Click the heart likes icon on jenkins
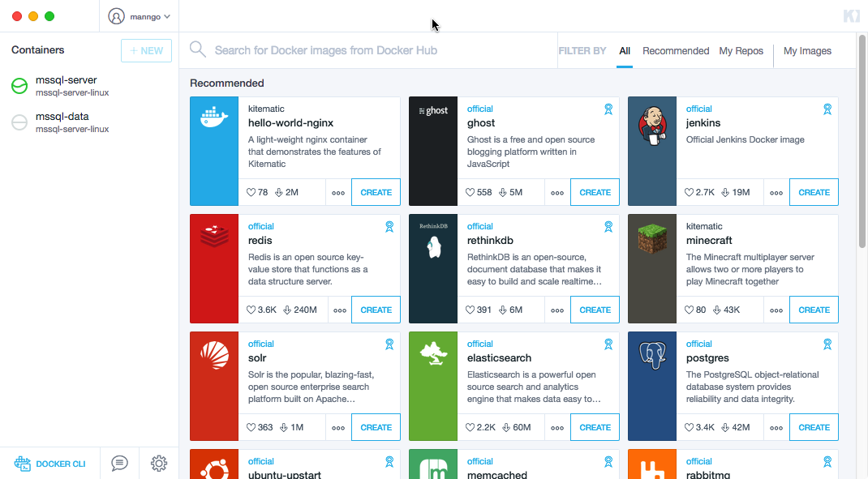 (689, 192)
